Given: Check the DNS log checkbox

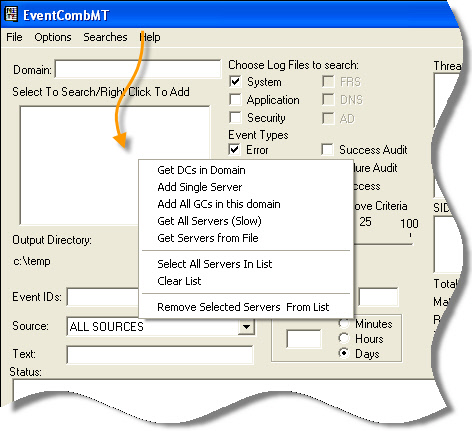Looking at the screenshot, I should click(328, 100).
